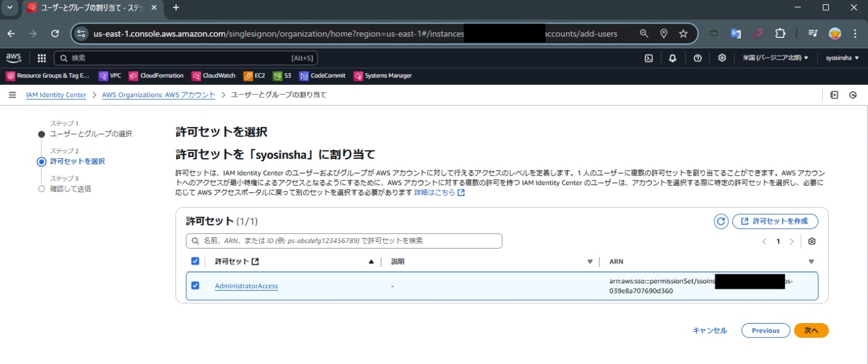Open the 詳細はこちら link

click(x=440, y=192)
